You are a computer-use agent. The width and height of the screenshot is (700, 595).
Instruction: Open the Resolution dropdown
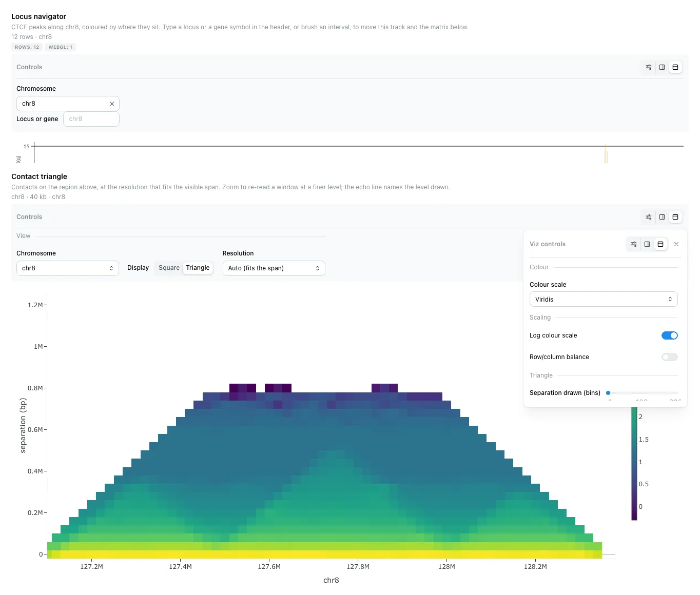pyautogui.click(x=274, y=268)
